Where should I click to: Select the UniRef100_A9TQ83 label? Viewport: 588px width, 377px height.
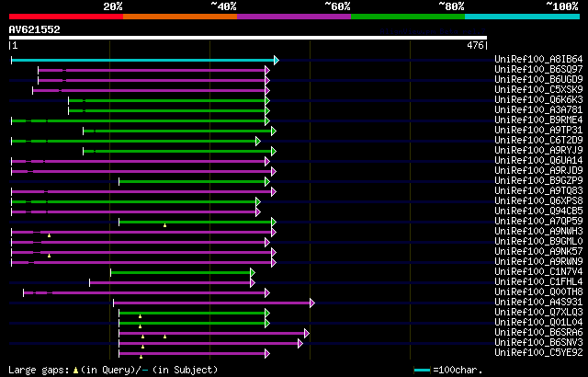tap(538, 191)
